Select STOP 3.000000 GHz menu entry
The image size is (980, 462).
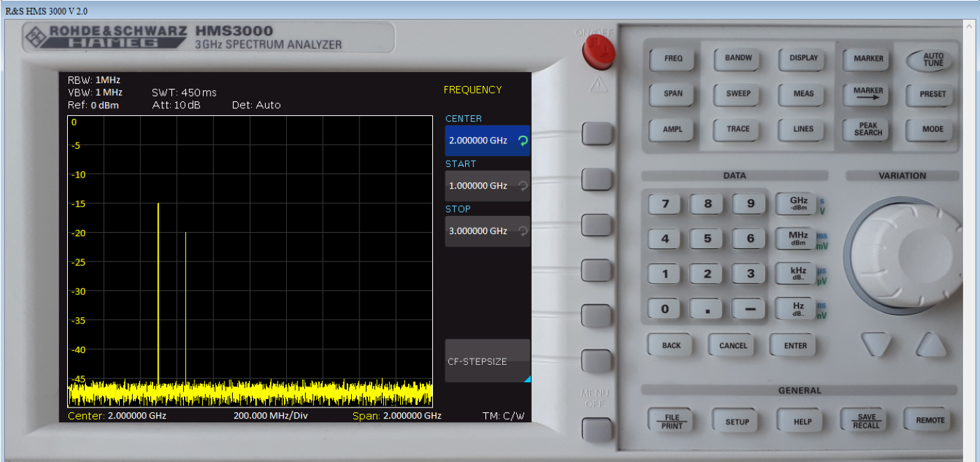488,231
